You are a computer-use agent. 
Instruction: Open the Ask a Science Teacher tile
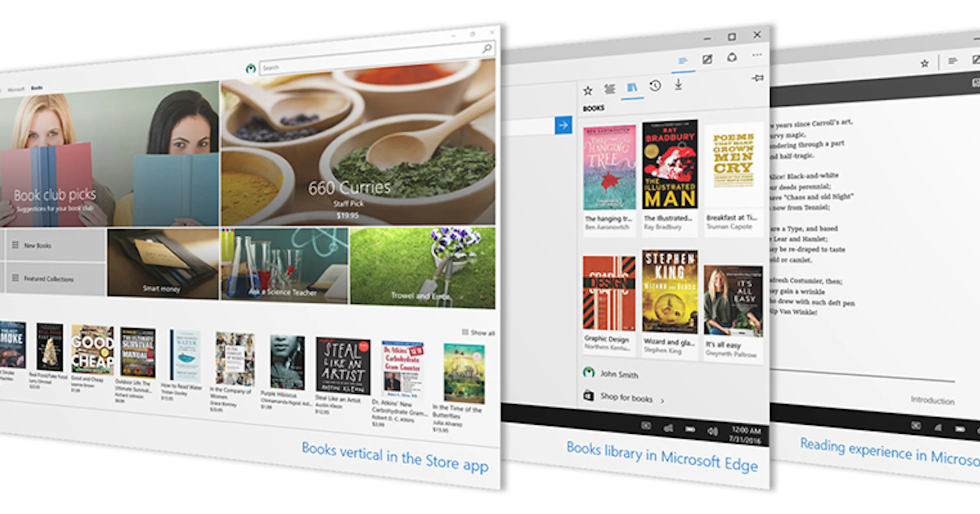pyautogui.click(x=285, y=266)
